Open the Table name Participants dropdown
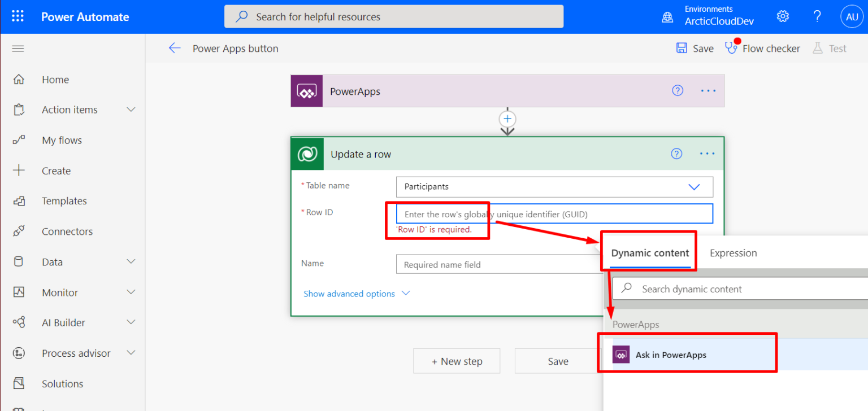Image resolution: width=868 pixels, height=411 pixels. tap(554, 186)
